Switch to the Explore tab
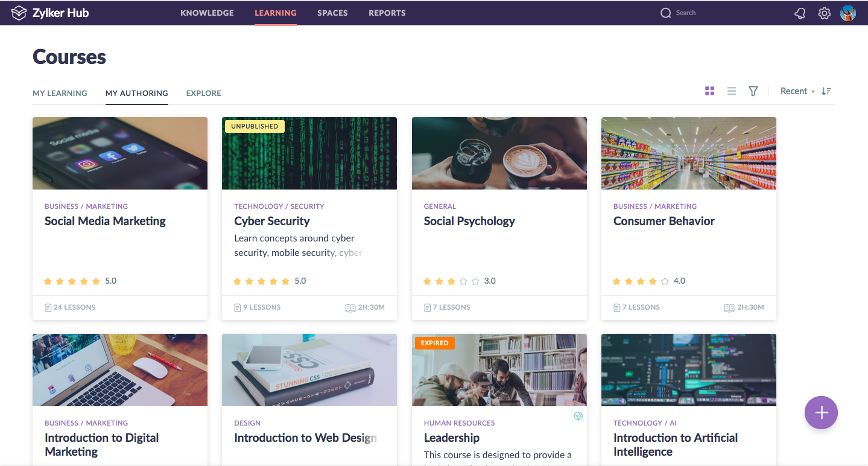 204,93
